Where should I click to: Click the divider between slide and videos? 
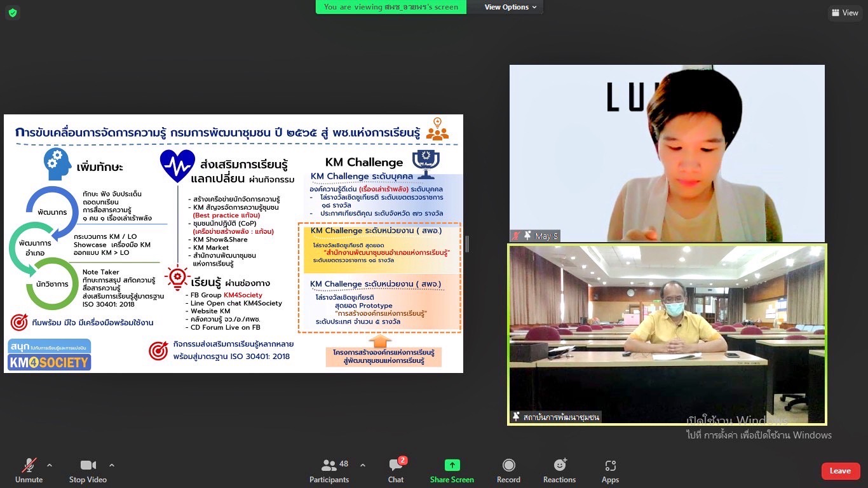467,244
